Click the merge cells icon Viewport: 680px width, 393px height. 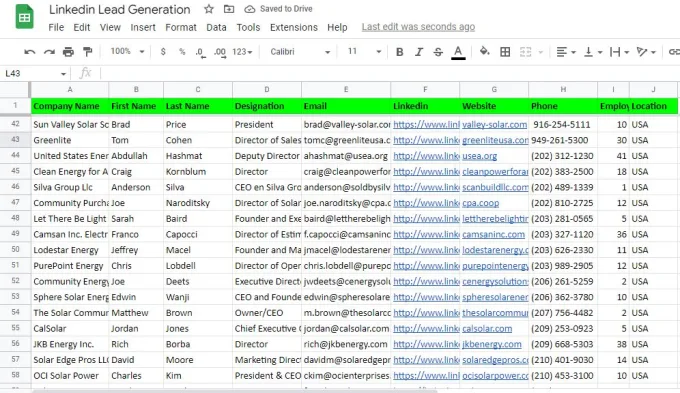point(525,52)
